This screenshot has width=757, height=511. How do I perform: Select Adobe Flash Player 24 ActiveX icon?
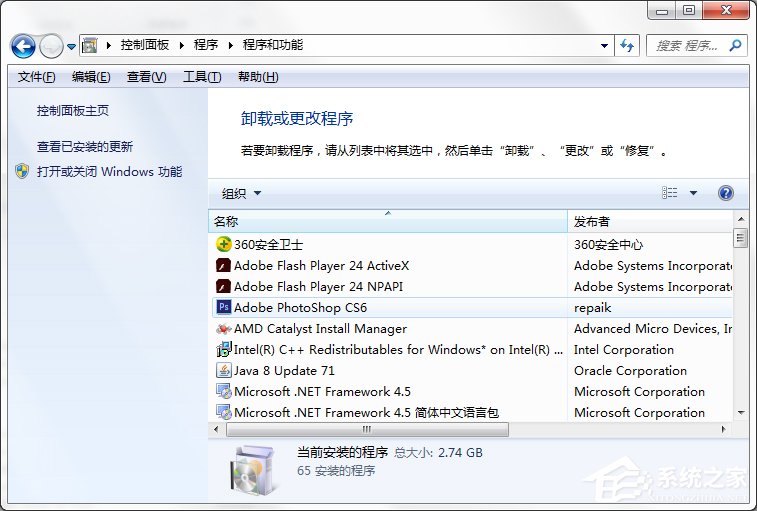tap(223, 266)
